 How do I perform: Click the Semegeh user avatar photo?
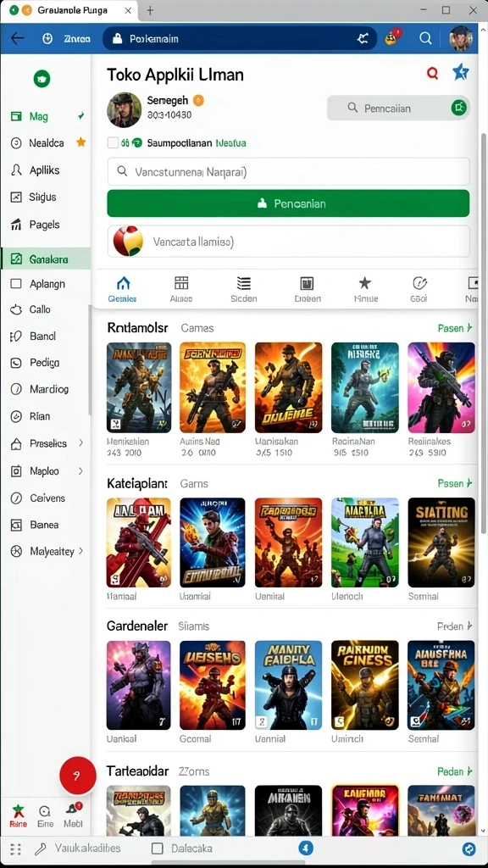(x=124, y=109)
